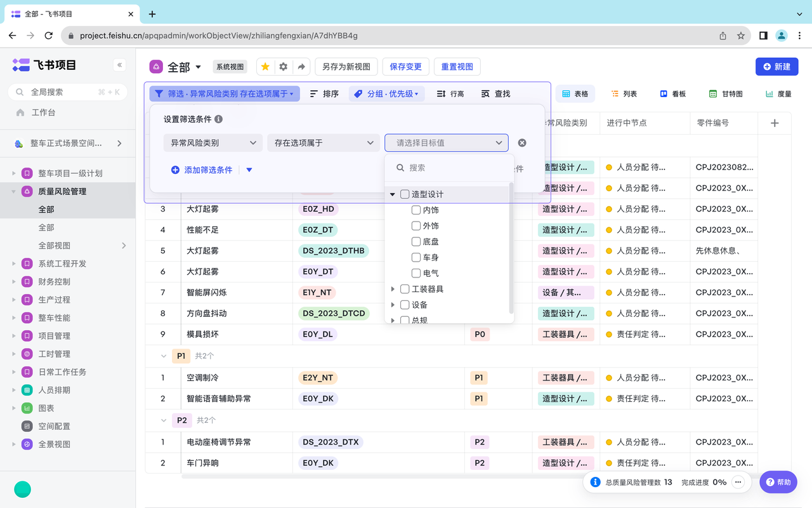Click the 全景视图 sidebar icon

click(x=27, y=444)
